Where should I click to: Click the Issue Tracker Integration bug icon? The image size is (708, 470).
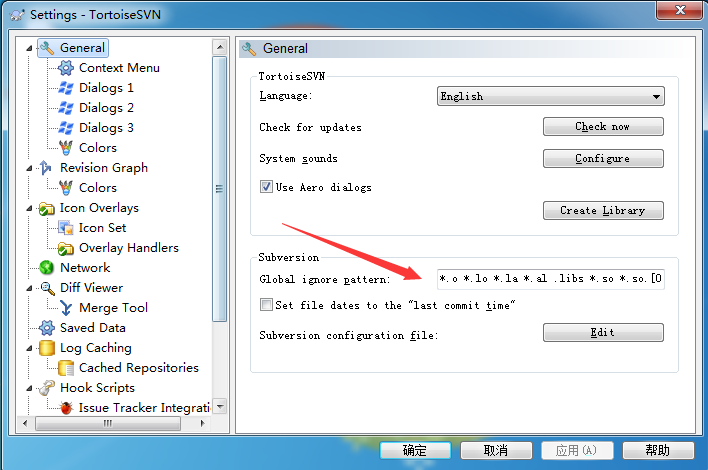pyautogui.click(x=66, y=408)
